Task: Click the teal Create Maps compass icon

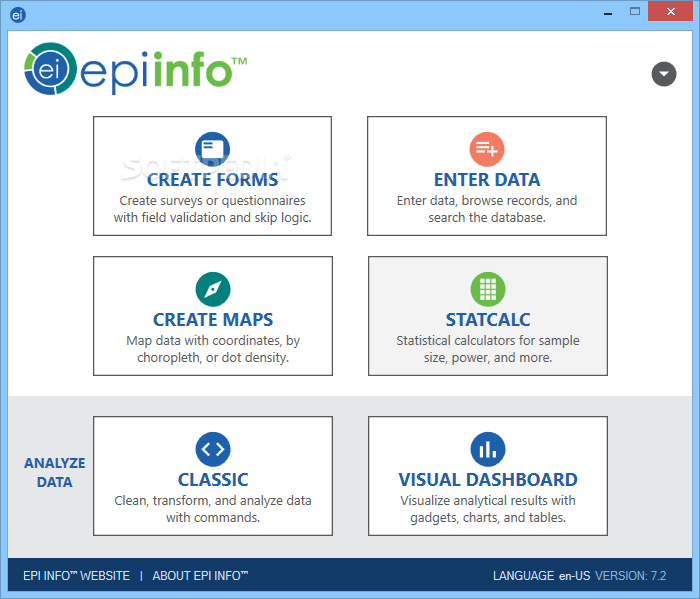Action: pos(213,289)
